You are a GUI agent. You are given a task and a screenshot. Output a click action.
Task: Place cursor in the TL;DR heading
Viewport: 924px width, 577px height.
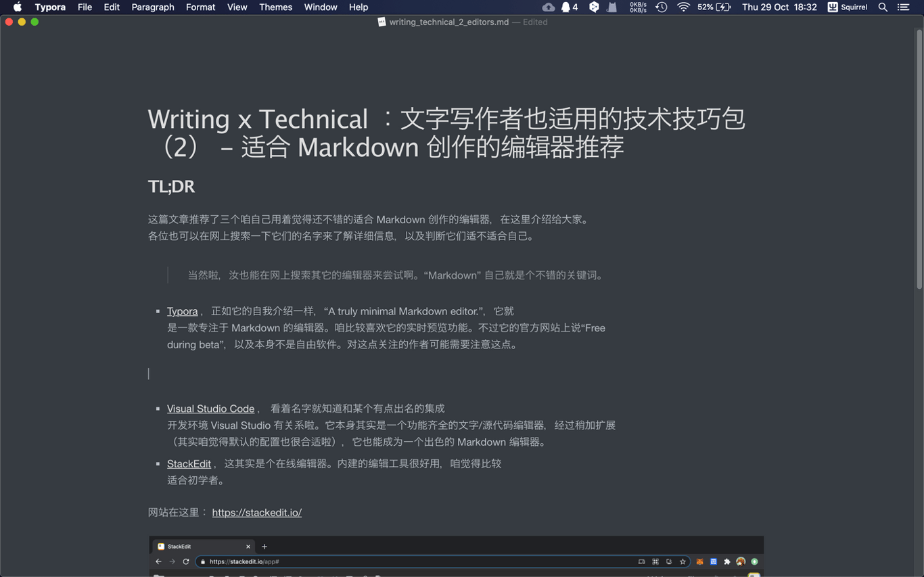pyautogui.click(x=171, y=186)
